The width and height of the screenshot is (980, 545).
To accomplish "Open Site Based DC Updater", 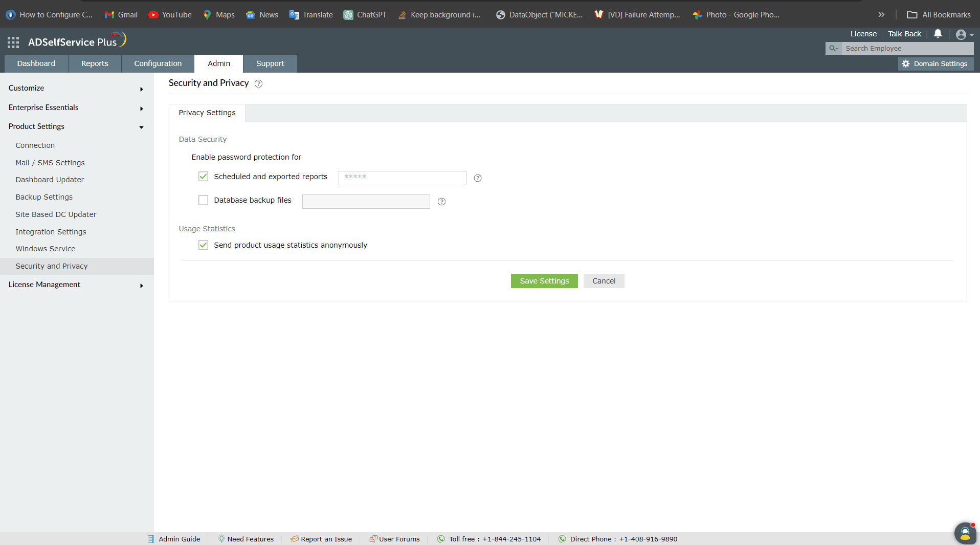I will [x=56, y=214].
